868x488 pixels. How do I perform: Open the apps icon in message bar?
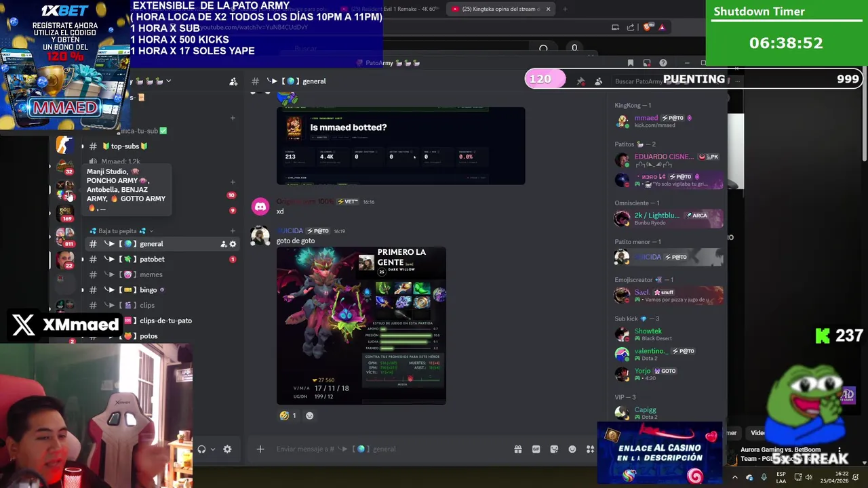[590, 449]
